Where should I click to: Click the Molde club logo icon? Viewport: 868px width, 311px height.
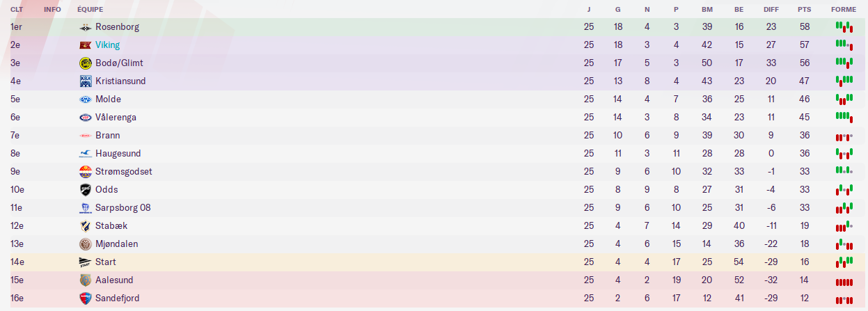click(x=86, y=99)
